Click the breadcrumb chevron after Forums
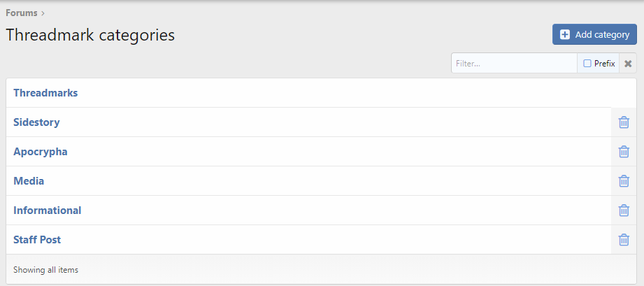 (43, 13)
